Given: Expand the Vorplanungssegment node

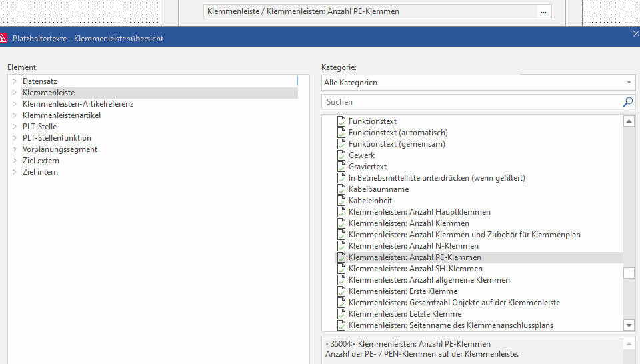Looking at the screenshot, I should pyautogui.click(x=14, y=149).
